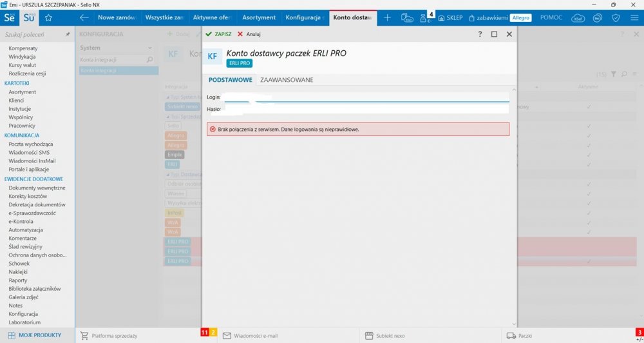This screenshot has width=644, height=343.
Task: Click the KARTOTEKI section header
Action: click(x=17, y=83)
